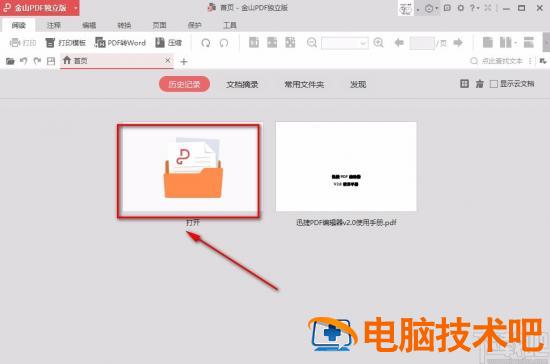550x364 pixels.
Task: Go to previous page with left arrow
Action: (399, 43)
